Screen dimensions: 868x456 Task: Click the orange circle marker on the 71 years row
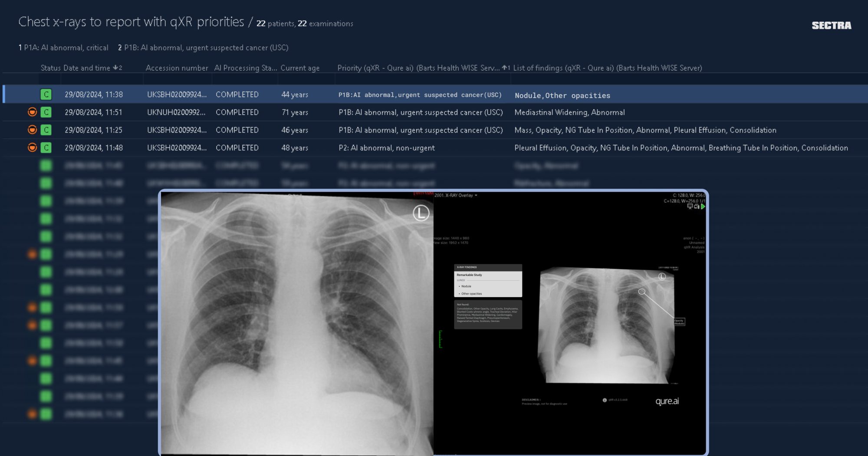pyautogui.click(x=32, y=112)
